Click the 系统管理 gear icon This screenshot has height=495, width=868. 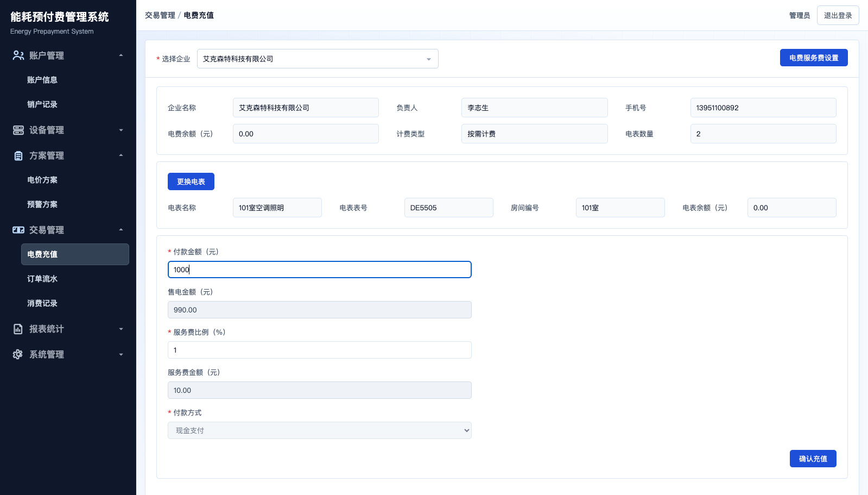tap(18, 354)
